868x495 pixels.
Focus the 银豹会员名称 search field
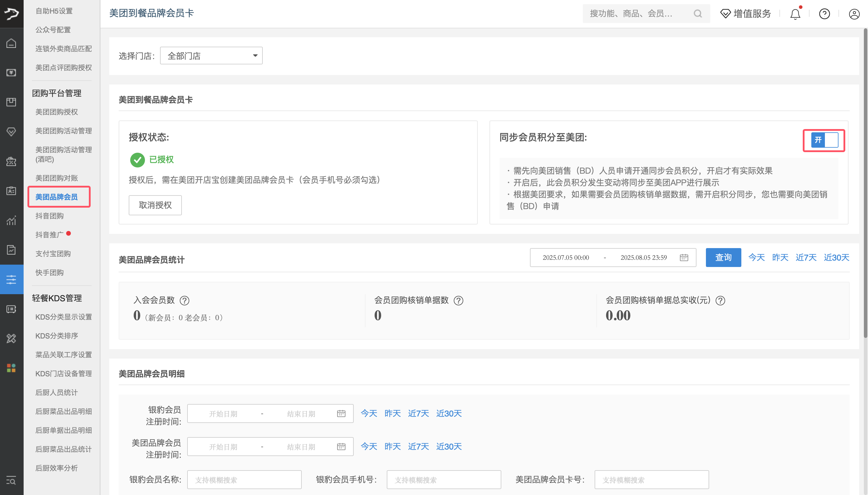pyautogui.click(x=244, y=480)
